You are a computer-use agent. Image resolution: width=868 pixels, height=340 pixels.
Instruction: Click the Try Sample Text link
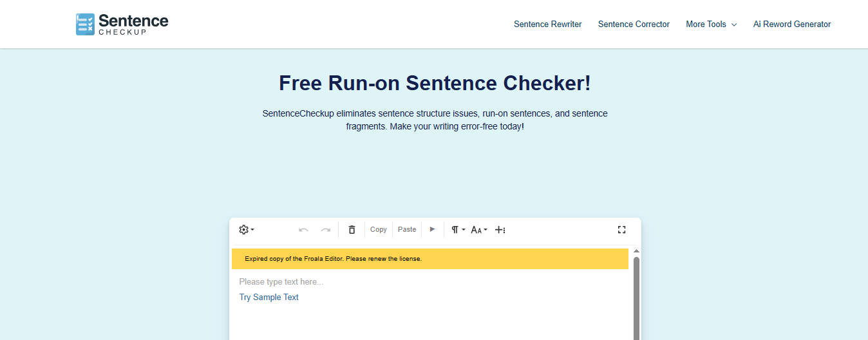point(269,297)
